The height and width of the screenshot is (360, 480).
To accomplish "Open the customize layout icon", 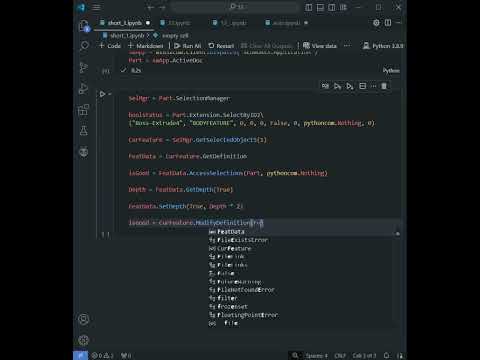I will click(x=343, y=7).
